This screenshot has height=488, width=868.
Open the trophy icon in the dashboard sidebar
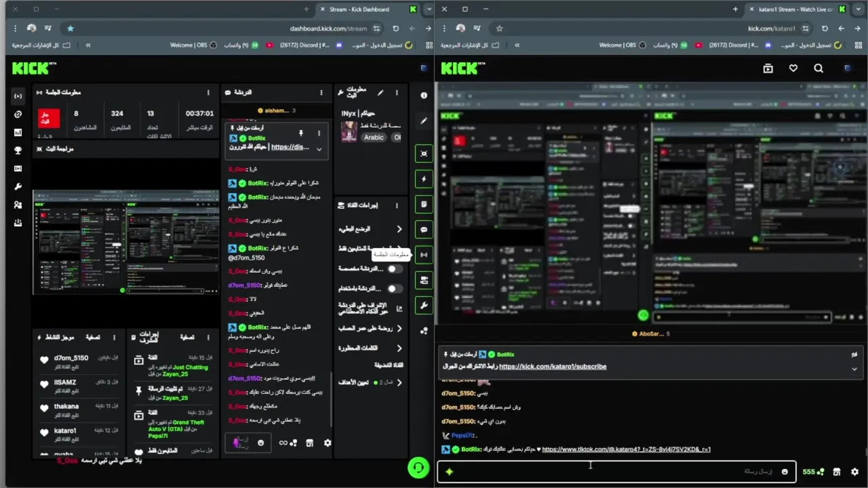(18, 150)
